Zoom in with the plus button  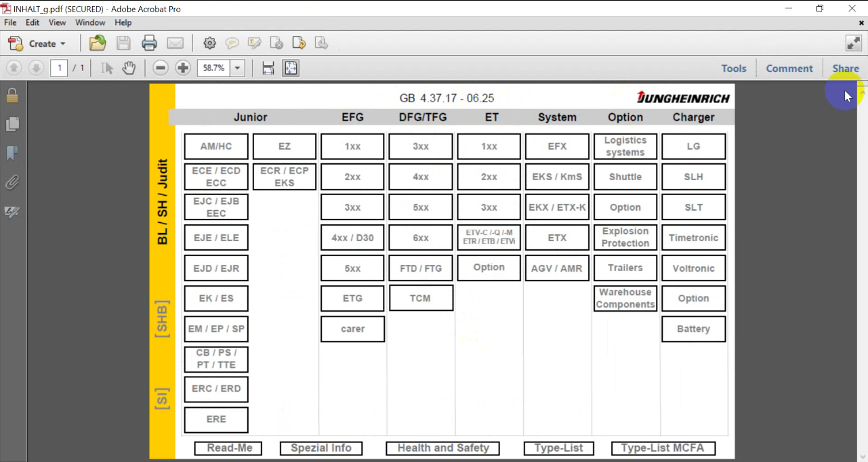(x=183, y=68)
